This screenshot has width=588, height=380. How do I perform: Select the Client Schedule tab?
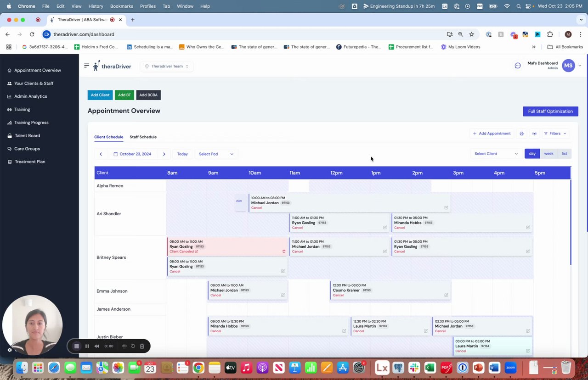[x=108, y=137]
